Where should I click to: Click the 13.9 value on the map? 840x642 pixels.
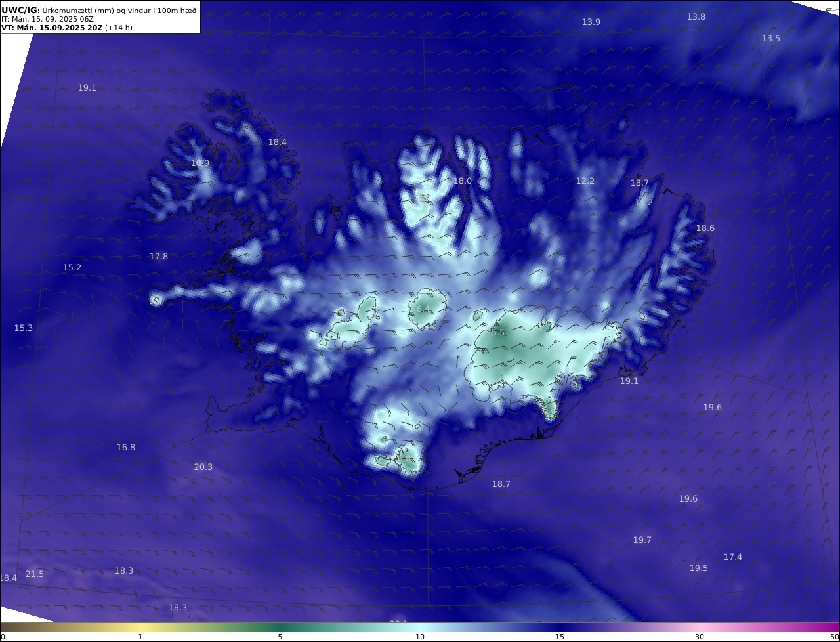pos(591,22)
